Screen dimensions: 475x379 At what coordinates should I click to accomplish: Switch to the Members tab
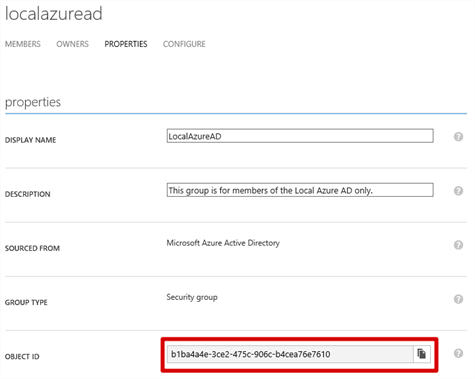[23, 44]
